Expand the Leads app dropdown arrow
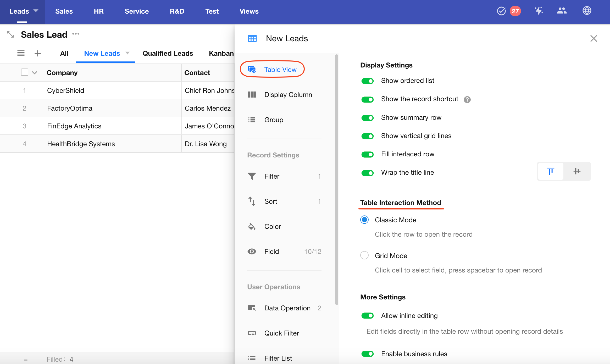 coord(36,11)
